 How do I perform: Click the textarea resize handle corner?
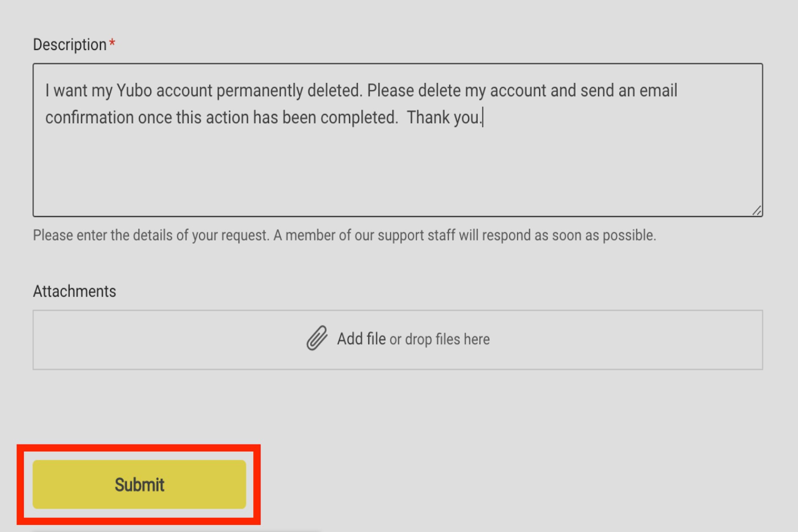point(757,210)
